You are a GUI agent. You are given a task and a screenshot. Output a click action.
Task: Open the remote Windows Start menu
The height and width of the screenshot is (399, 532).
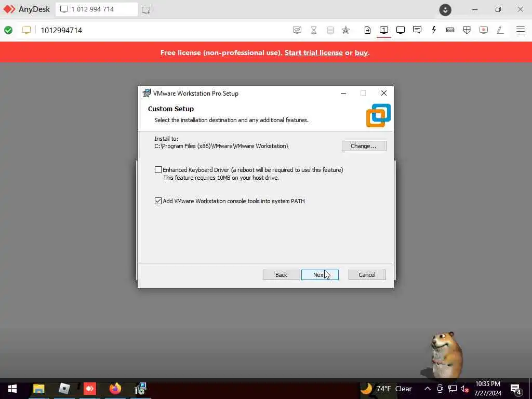point(12,389)
